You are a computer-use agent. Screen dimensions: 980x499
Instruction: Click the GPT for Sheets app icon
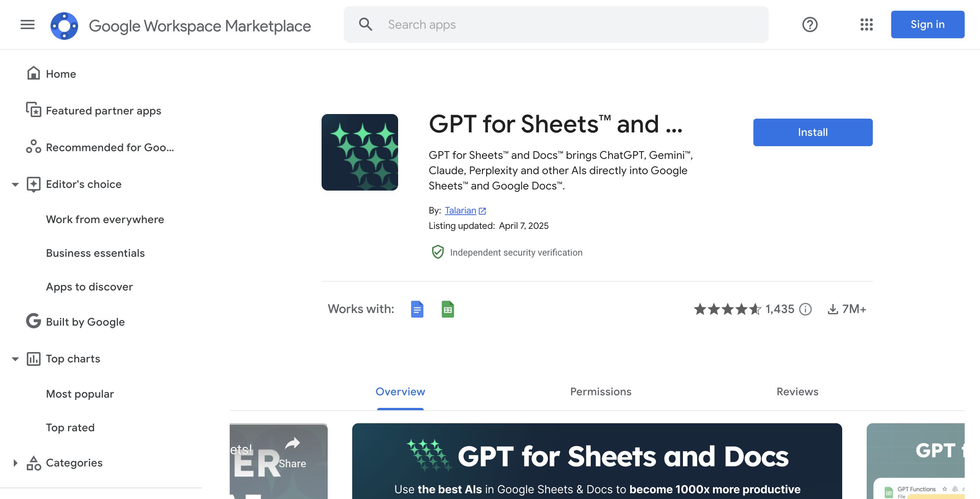(x=359, y=152)
